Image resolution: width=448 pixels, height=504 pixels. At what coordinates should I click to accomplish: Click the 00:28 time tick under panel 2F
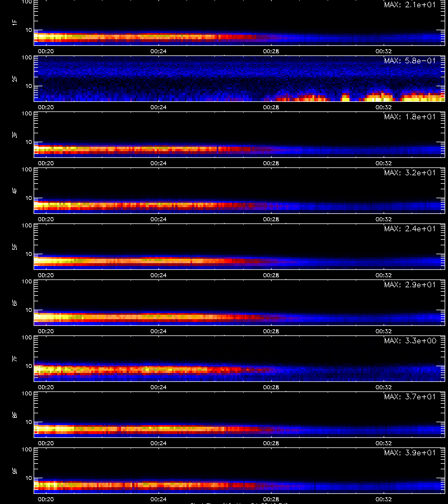coord(271,107)
